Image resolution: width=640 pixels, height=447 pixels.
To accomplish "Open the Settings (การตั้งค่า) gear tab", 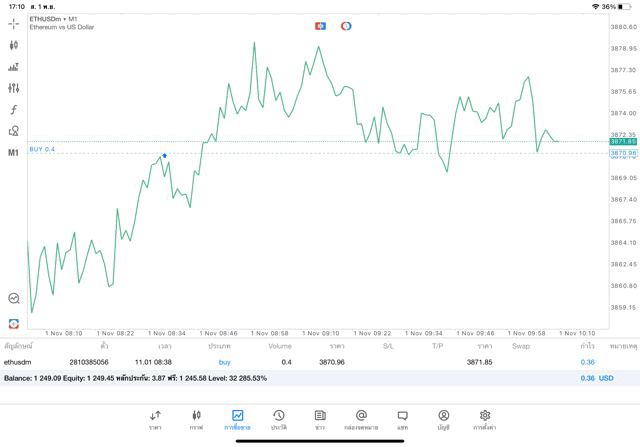I will (x=485, y=419).
